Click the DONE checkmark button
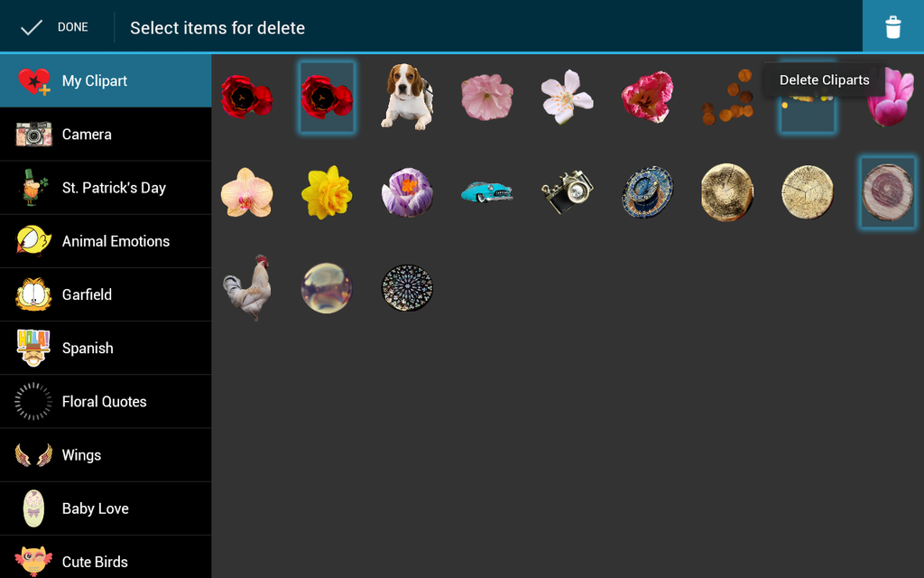 click(54, 27)
